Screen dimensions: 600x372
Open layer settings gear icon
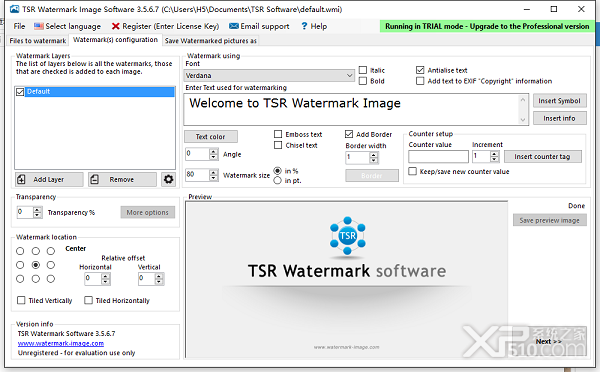click(168, 179)
